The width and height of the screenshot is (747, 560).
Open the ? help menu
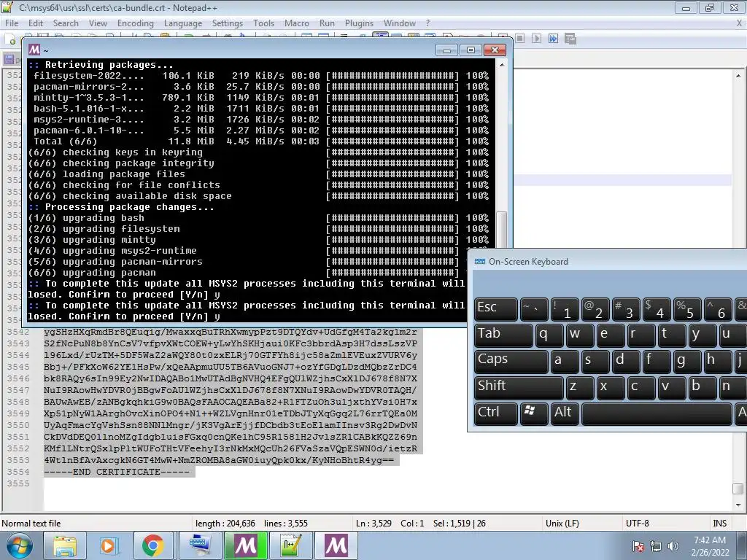pos(427,23)
